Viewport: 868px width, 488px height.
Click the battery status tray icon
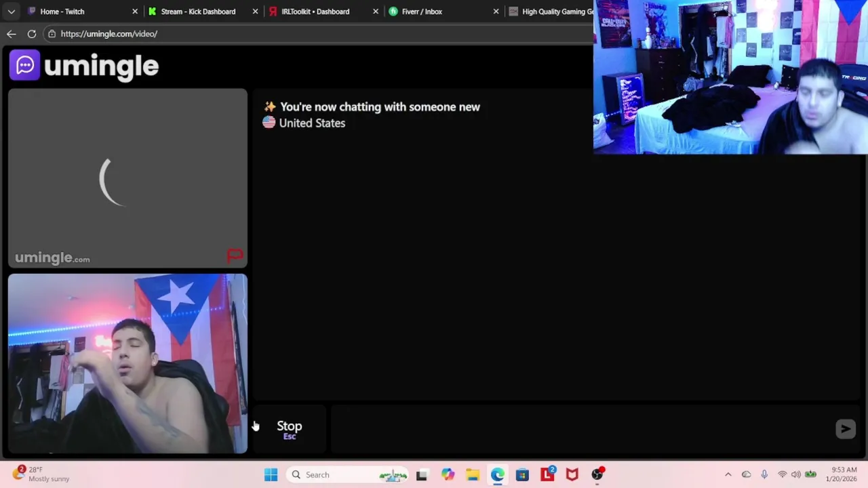click(810, 474)
